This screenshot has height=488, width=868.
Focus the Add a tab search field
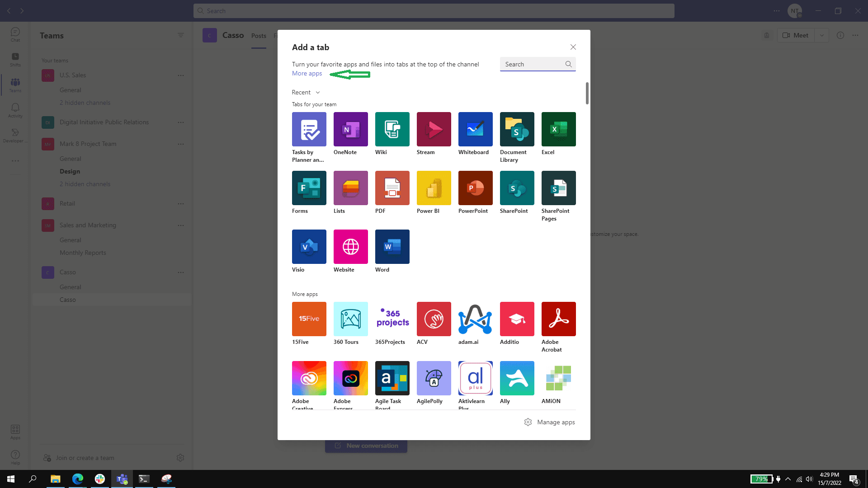(x=538, y=64)
